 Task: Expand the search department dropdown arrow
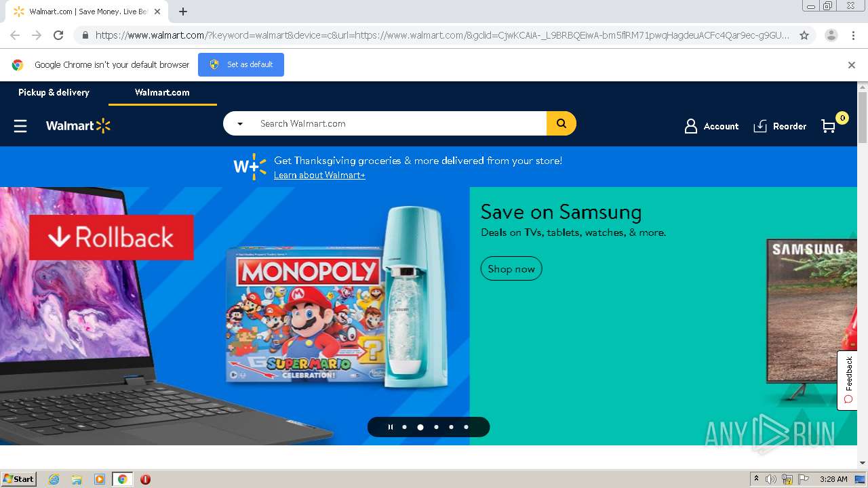point(239,124)
